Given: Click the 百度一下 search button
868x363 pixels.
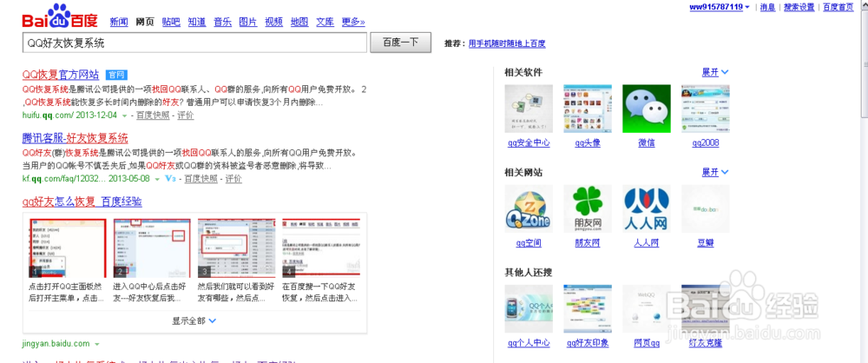Looking at the screenshot, I should click(401, 43).
